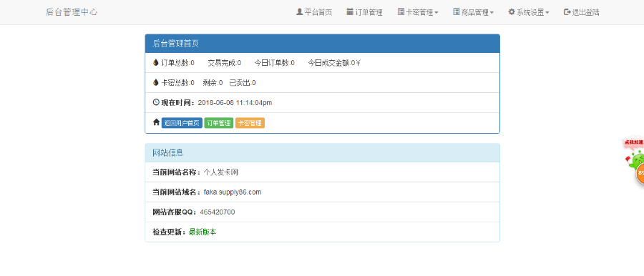Image resolution: width=644 pixels, height=276 pixels.
Task: Click the 最新版本 update status text
Action: (x=203, y=232)
